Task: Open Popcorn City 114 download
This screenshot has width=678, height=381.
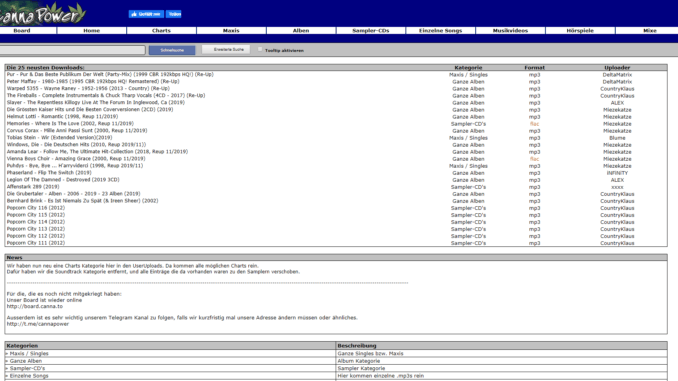Action: tap(36, 221)
